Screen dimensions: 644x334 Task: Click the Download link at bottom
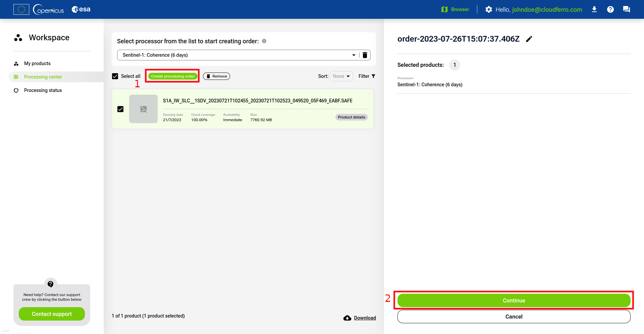click(x=365, y=318)
